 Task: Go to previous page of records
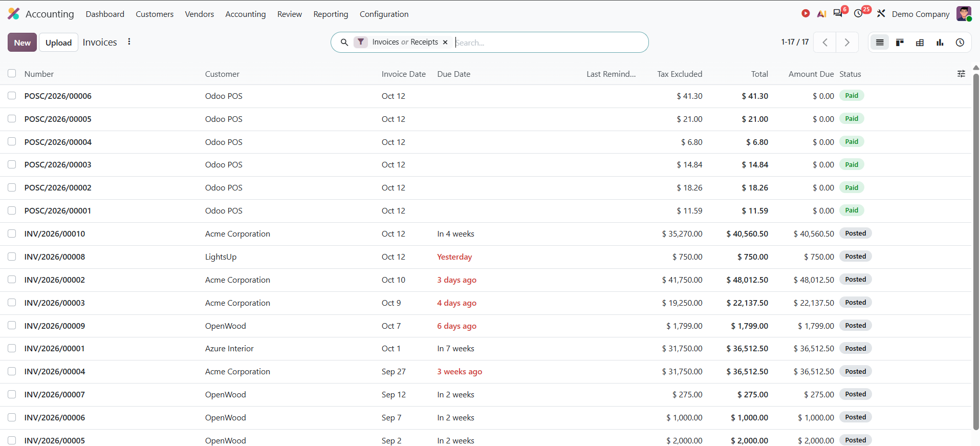[x=825, y=43]
